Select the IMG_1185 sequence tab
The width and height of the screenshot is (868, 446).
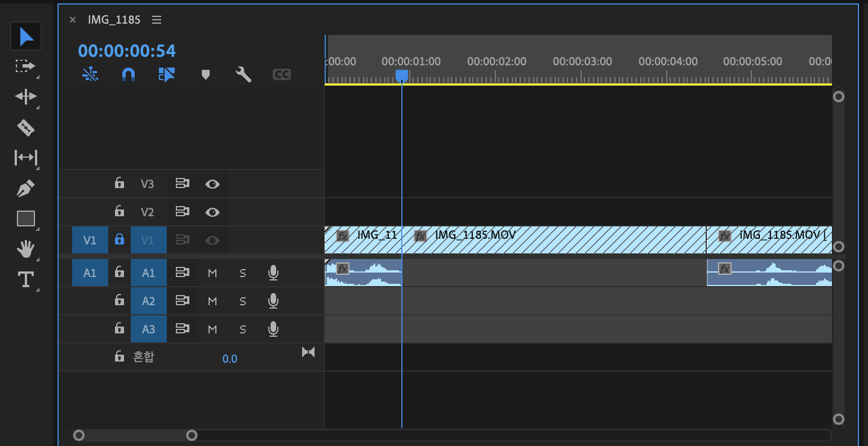[x=114, y=20]
